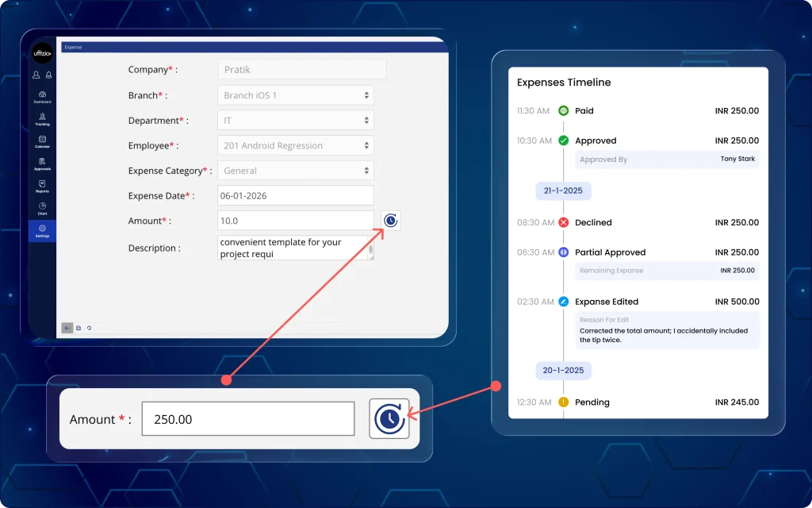
Task: Open the Expense Category General dropdown
Action: [x=296, y=171]
